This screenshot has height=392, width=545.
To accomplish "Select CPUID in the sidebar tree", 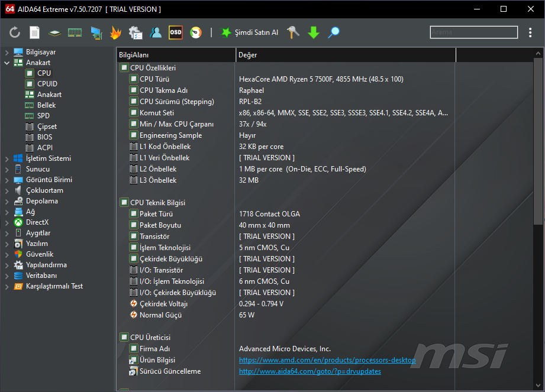I will pyautogui.click(x=47, y=84).
